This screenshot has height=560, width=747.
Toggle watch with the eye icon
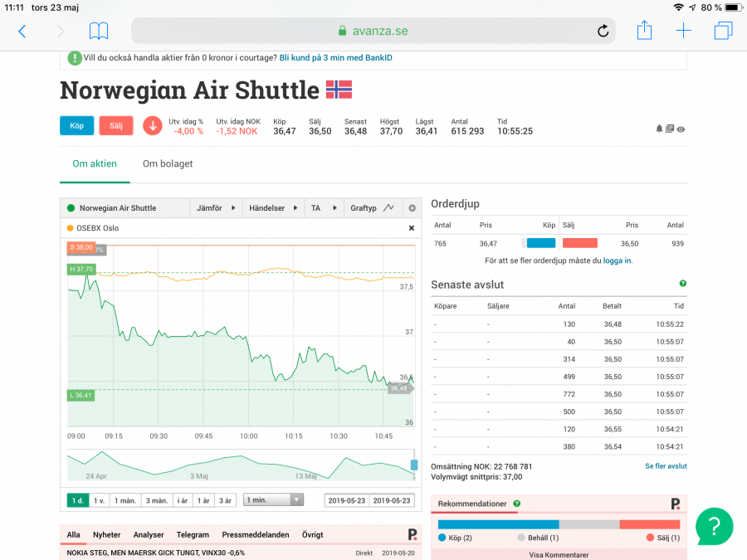point(681,129)
